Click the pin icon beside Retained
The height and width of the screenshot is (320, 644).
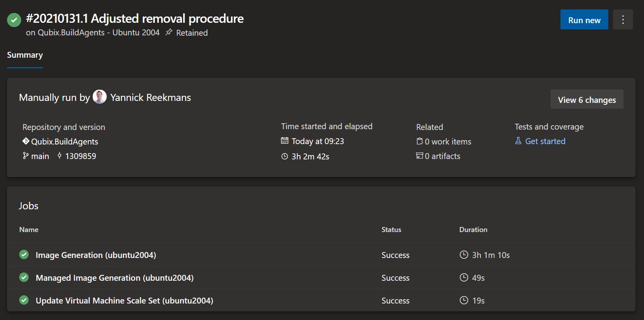(x=169, y=32)
